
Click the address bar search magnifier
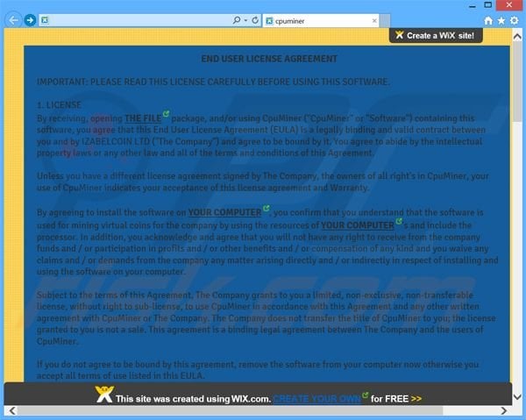(x=237, y=20)
